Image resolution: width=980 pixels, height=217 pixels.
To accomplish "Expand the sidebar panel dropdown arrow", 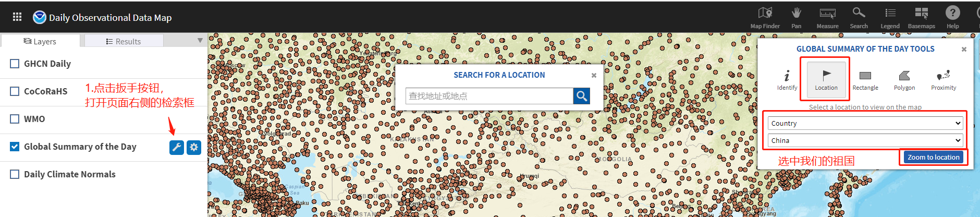I will (x=200, y=41).
